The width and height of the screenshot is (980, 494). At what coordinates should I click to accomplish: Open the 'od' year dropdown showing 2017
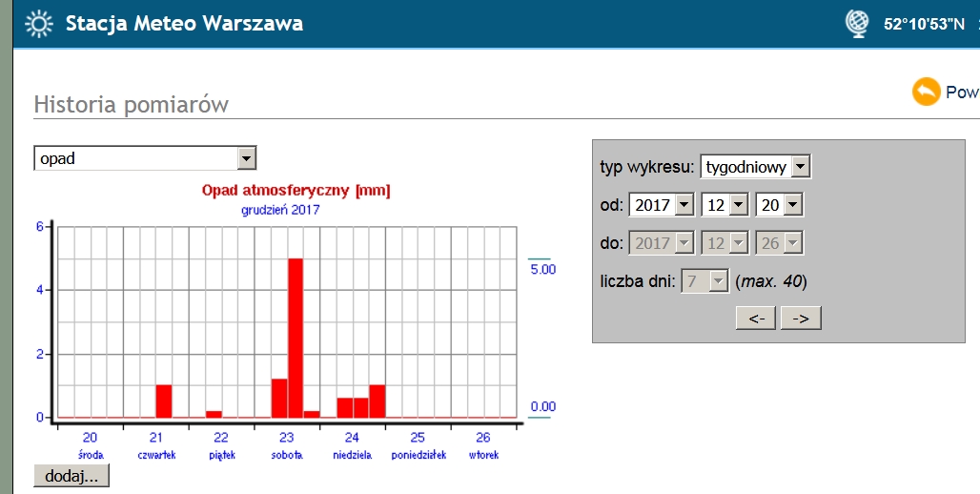coord(661,205)
